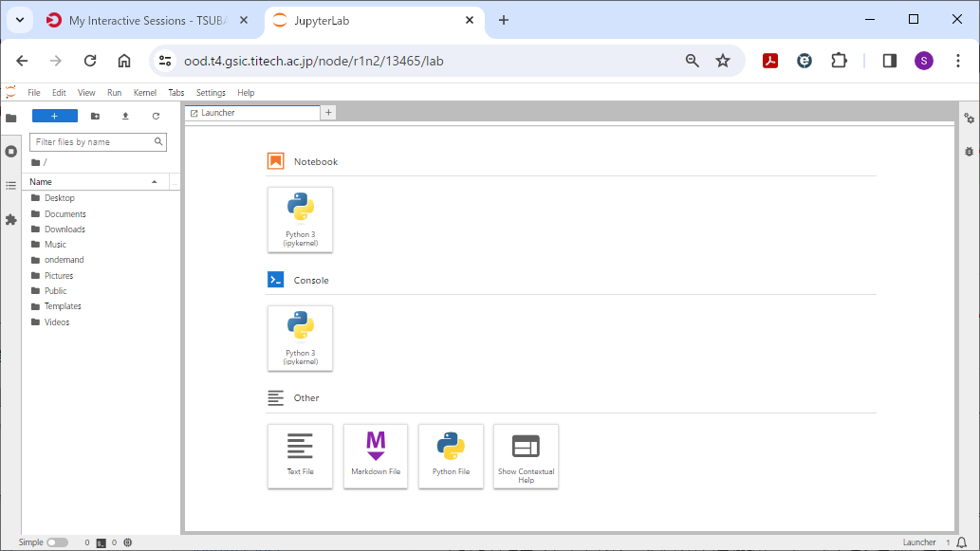Add a new tab beside Launcher
This screenshot has height=551, width=980.
tap(329, 112)
